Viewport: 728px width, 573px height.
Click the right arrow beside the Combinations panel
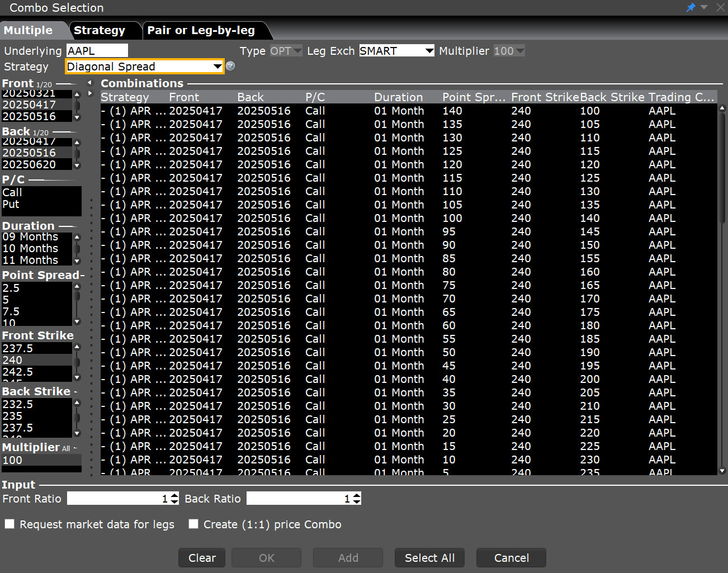[90, 94]
